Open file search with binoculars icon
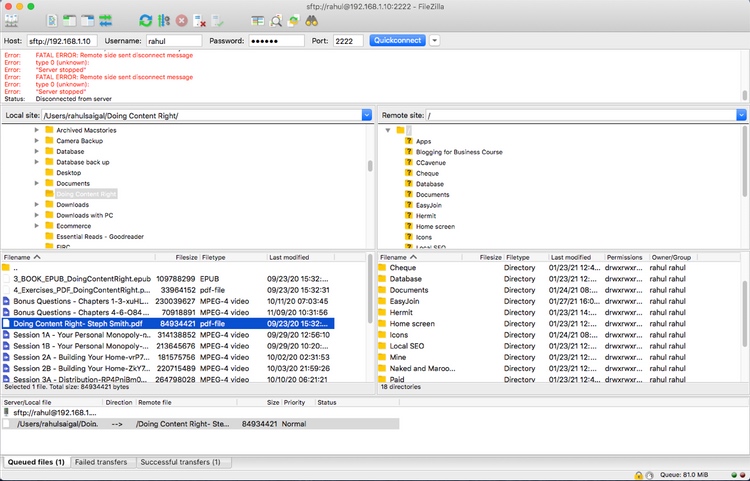This screenshot has width=750, height=481. pos(310,20)
